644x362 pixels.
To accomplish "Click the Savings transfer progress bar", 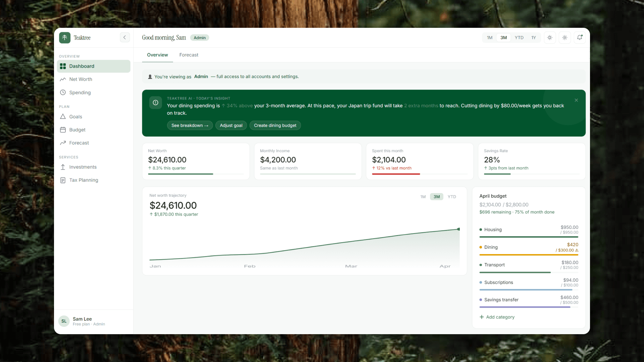I will click(529, 307).
